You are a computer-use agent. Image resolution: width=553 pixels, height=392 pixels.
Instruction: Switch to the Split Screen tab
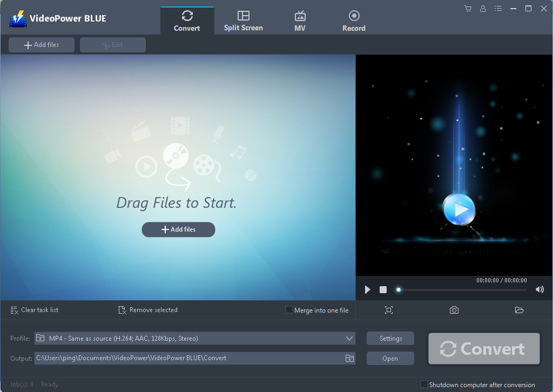(x=244, y=21)
